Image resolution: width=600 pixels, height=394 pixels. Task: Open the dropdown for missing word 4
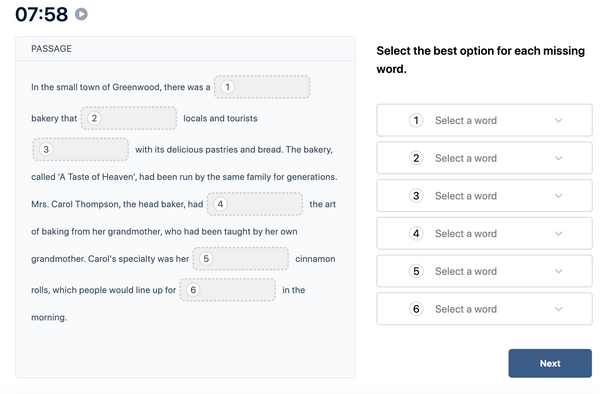484,233
